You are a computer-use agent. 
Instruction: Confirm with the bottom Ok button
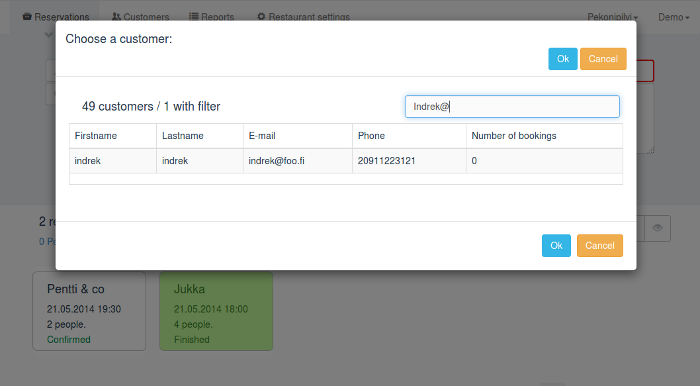click(556, 245)
